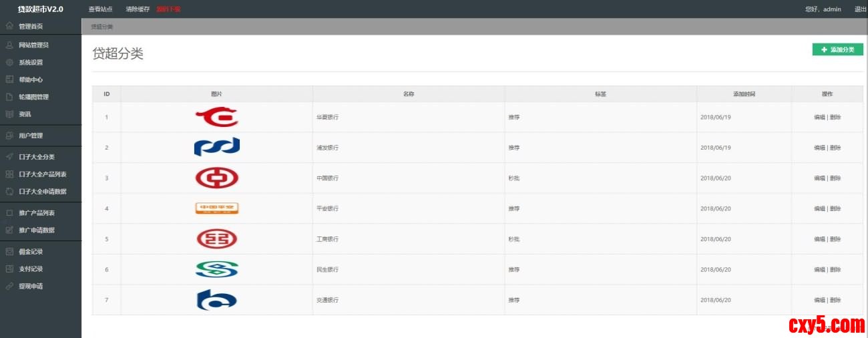The height and width of the screenshot is (338, 868).
Task: Click the 平安银行 logo thumbnail
Action: [x=217, y=208]
